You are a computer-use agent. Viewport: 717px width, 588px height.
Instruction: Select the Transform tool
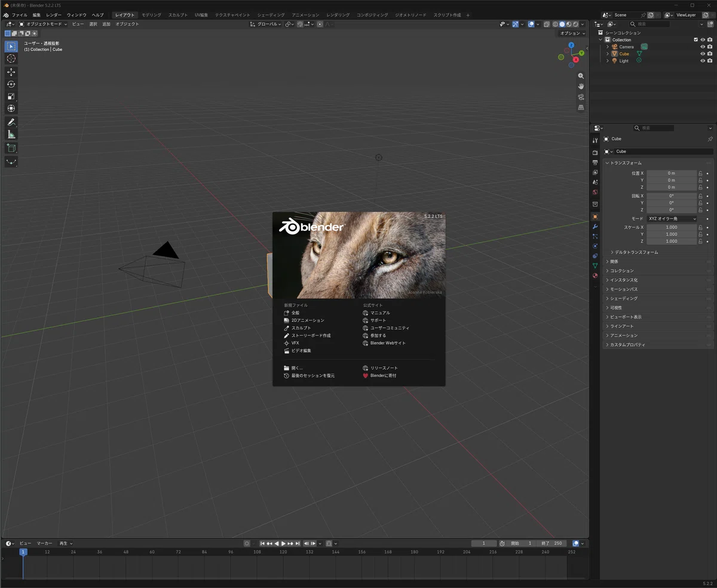tap(11, 108)
